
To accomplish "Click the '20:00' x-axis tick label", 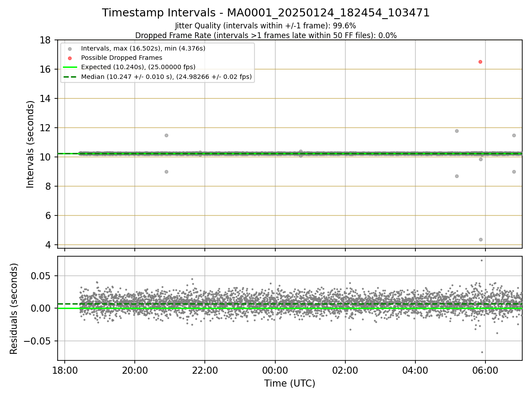I will click(x=135, y=370).
